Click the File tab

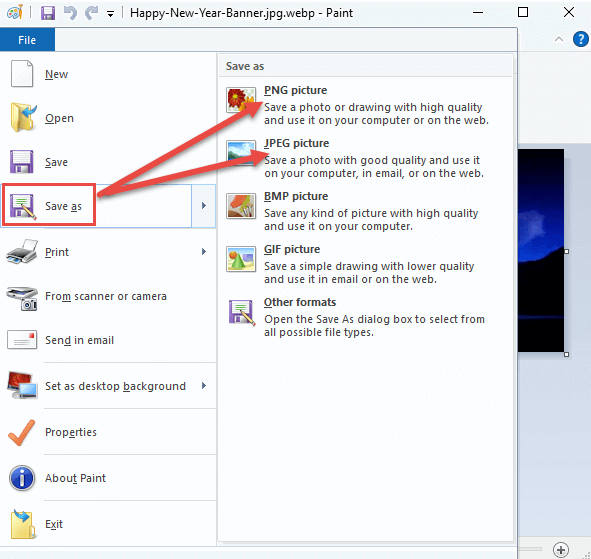click(27, 40)
